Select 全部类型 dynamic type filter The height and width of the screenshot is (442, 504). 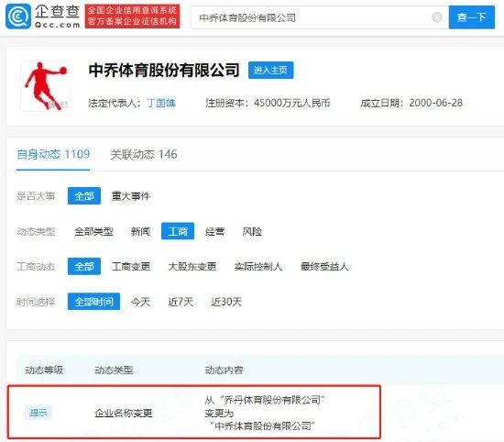(x=93, y=231)
